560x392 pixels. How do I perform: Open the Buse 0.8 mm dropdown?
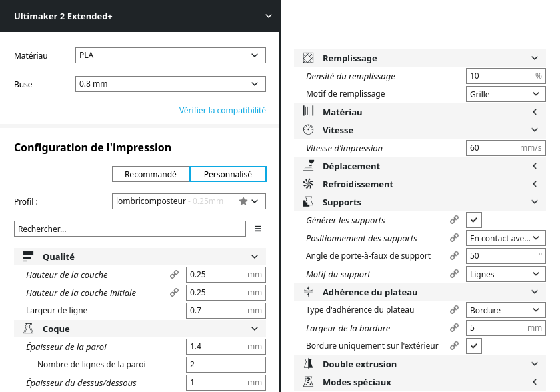click(x=171, y=84)
